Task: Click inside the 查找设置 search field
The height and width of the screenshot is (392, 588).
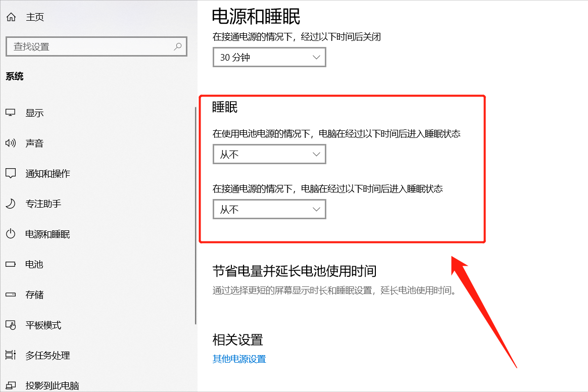Action: [x=91, y=46]
